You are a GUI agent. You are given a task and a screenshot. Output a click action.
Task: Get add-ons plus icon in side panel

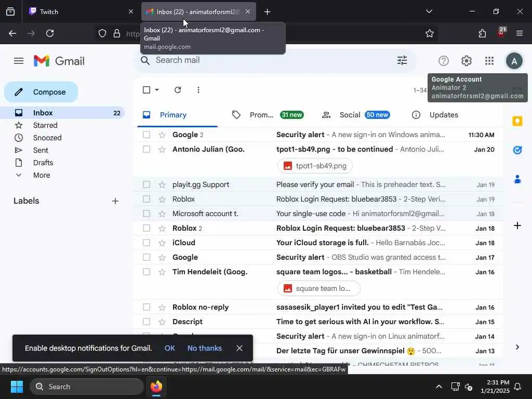[x=517, y=225]
